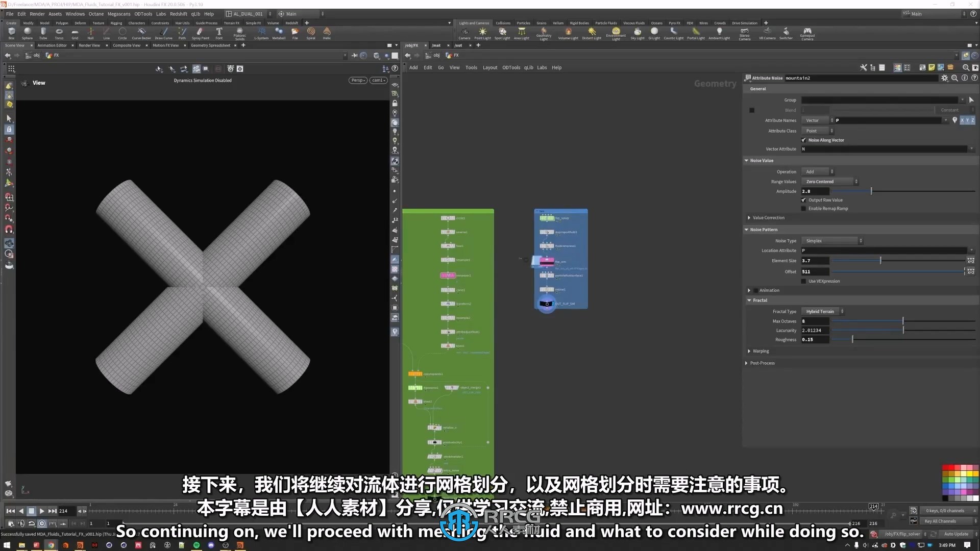The height and width of the screenshot is (551, 980).
Task: Select the Platonic Solids tool
Action: click(x=239, y=34)
